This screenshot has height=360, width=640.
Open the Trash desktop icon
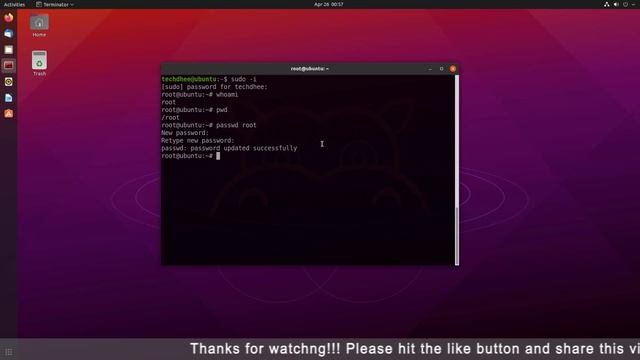pyautogui.click(x=39, y=63)
